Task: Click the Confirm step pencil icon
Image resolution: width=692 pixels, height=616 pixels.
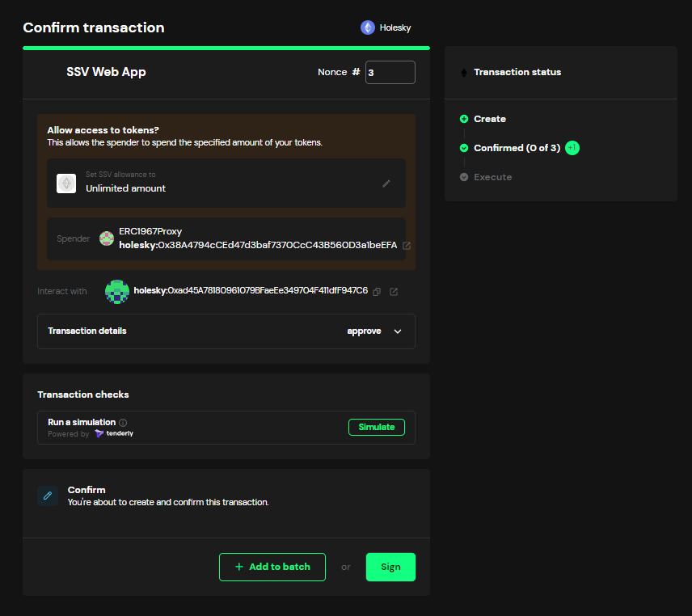Action: [48, 496]
